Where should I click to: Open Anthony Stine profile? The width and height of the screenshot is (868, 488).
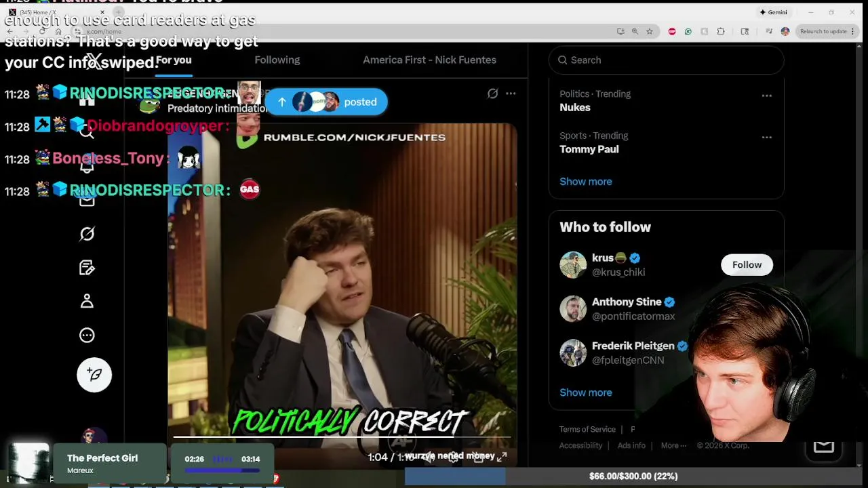[x=627, y=302]
